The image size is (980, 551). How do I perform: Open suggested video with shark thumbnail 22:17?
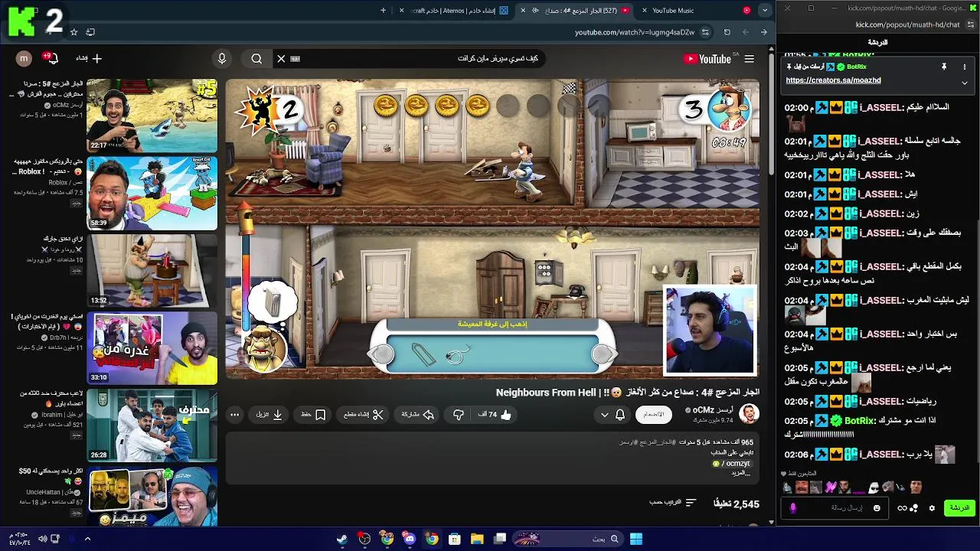click(x=152, y=116)
